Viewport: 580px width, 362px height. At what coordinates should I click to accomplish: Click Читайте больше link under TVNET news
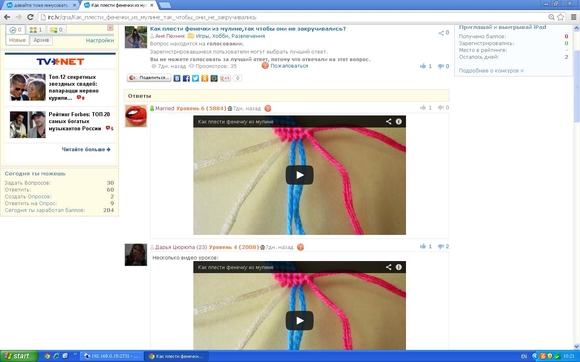(86, 149)
